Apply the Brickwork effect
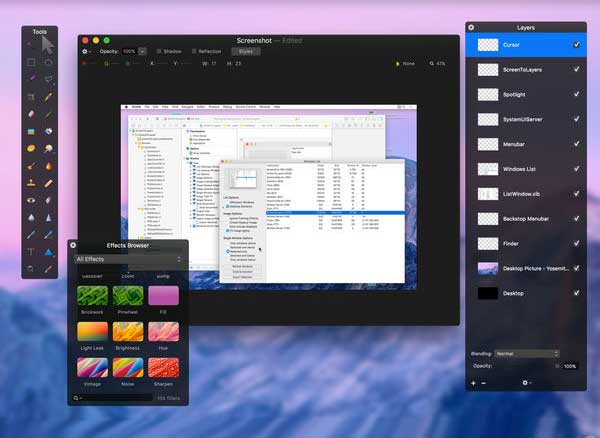The height and width of the screenshot is (438, 600). (x=92, y=296)
